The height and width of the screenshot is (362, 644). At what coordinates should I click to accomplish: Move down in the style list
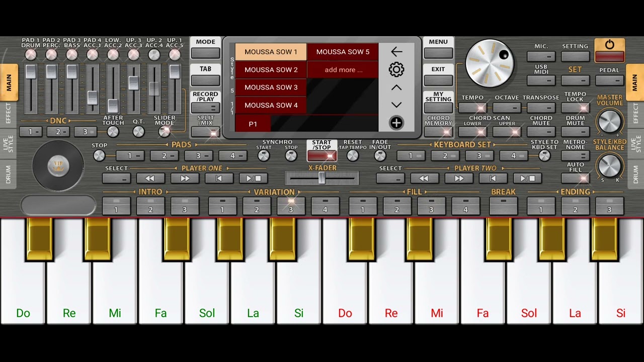[x=396, y=105]
